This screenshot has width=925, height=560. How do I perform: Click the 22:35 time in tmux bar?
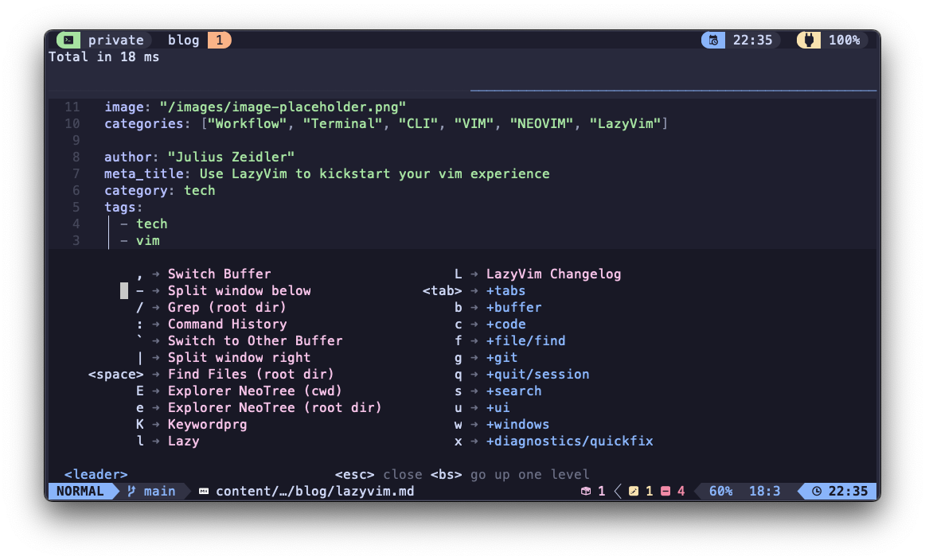(x=753, y=40)
